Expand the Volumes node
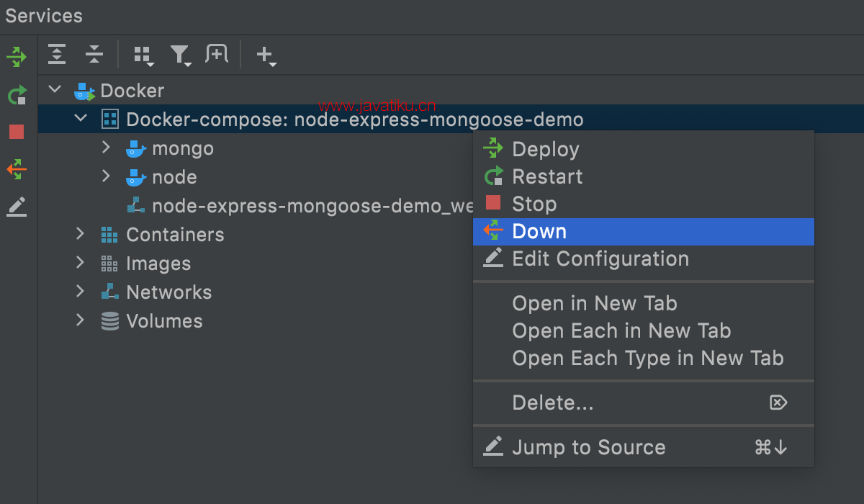 point(80,320)
